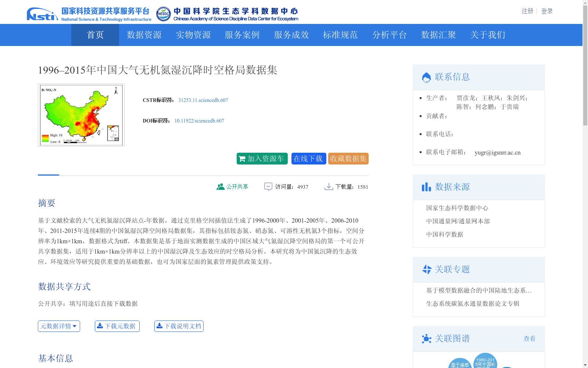Open 基于模型数据融合的中国陆地生态系 topic

click(479, 290)
